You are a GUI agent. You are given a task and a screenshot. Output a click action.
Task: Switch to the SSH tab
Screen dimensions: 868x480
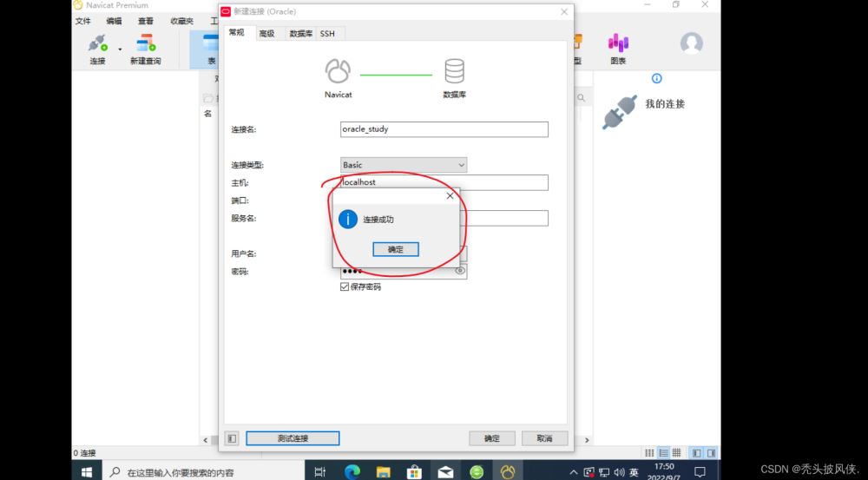coord(327,33)
